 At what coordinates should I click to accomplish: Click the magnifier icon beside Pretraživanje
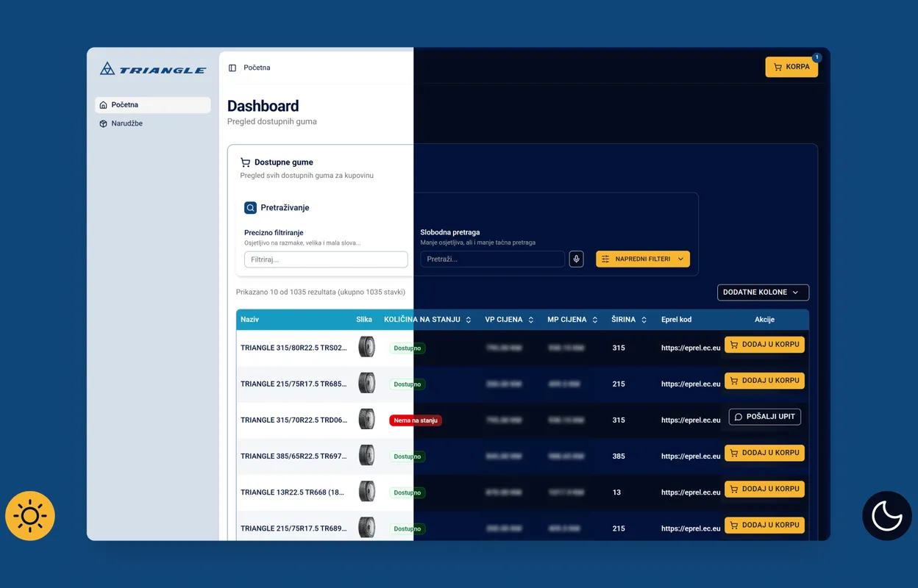[250, 208]
